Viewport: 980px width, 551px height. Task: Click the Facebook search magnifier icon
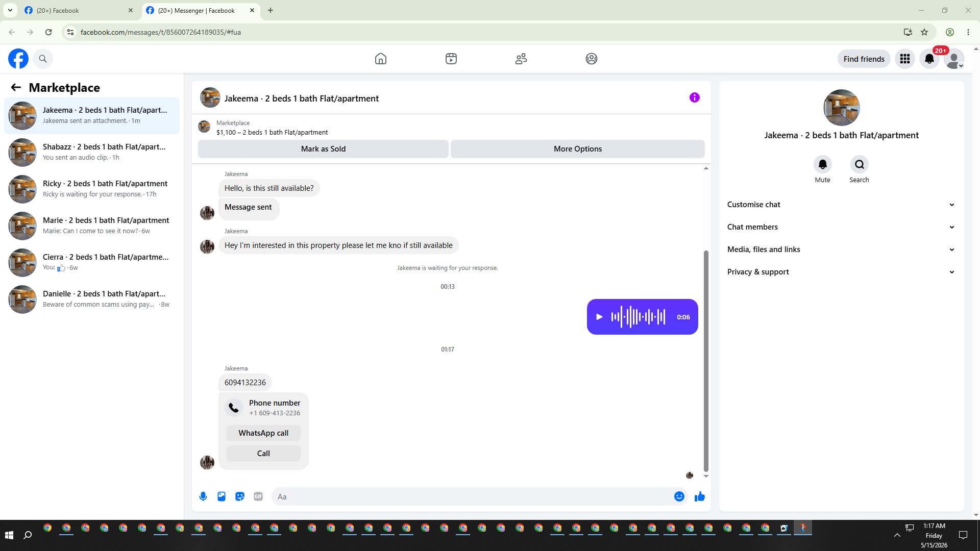pyautogui.click(x=43, y=59)
